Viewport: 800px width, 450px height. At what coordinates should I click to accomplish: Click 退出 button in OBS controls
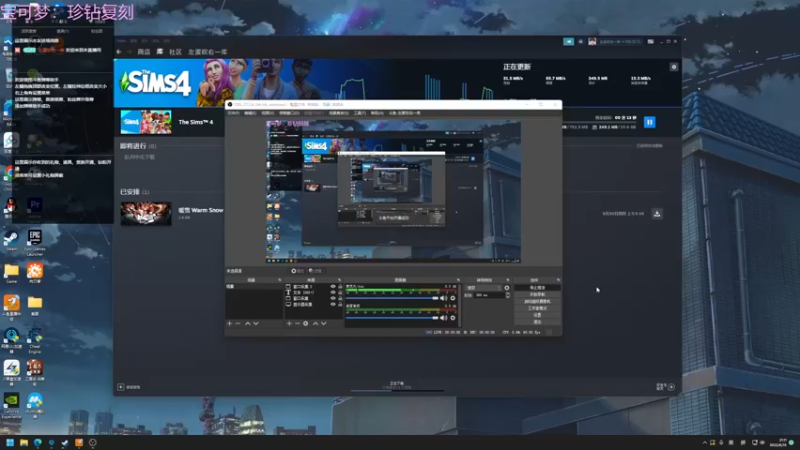[537, 322]
